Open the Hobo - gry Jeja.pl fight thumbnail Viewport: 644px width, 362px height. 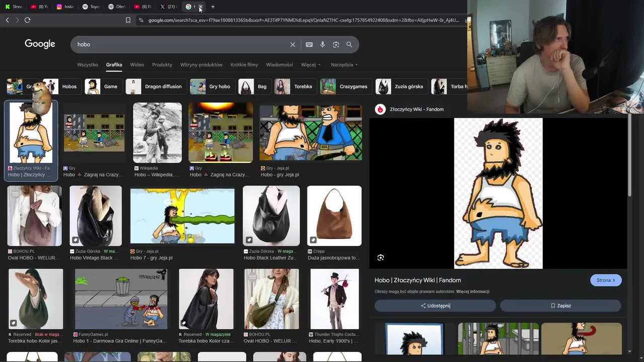click(x=310, y=133)
